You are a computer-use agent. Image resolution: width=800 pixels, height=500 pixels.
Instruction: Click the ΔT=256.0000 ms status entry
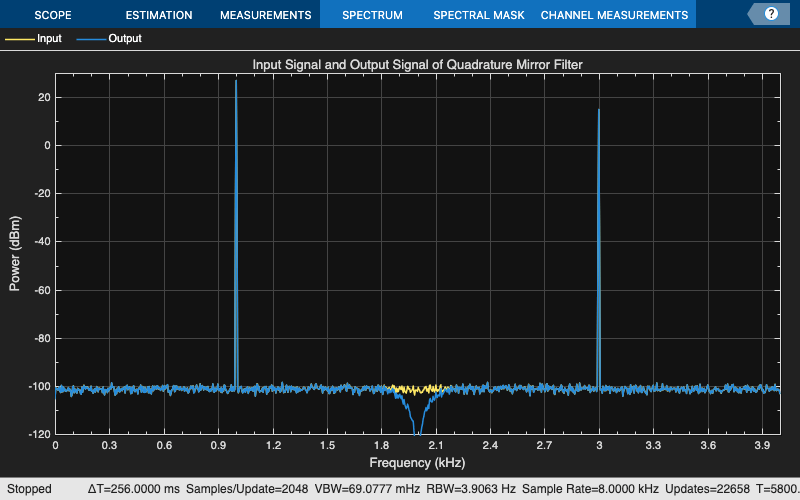click(x=134, y=489)
